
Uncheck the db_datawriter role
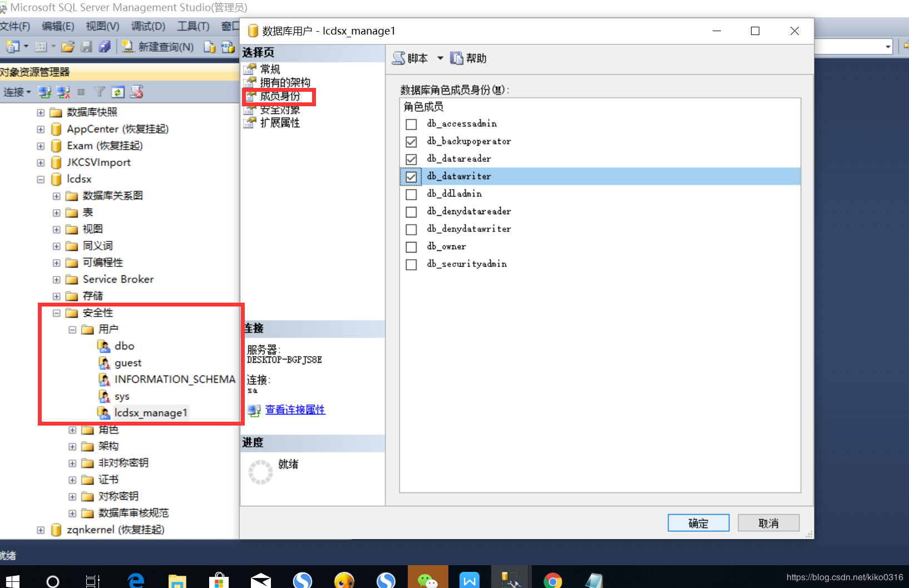tap(411, 177)
